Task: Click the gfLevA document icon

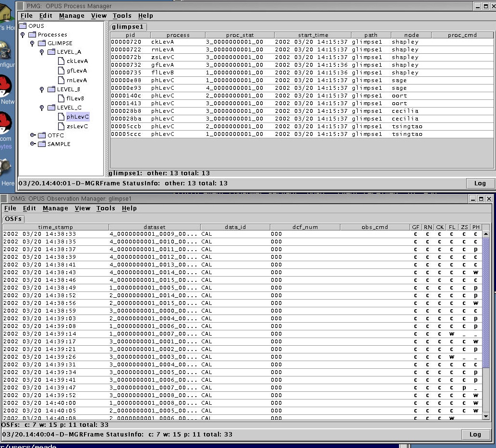Action: tap(61, 70)
